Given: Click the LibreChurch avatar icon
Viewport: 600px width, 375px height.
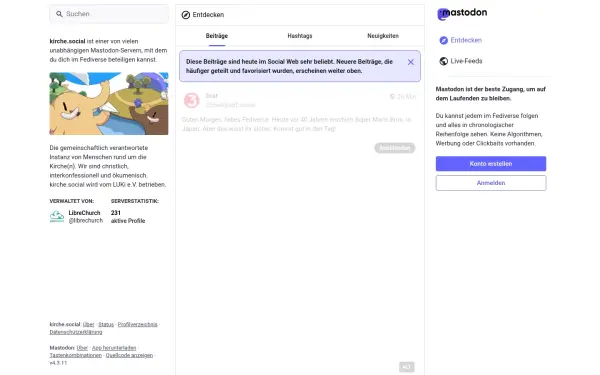Looking at the screenshot, I should (x=57, y=217).
